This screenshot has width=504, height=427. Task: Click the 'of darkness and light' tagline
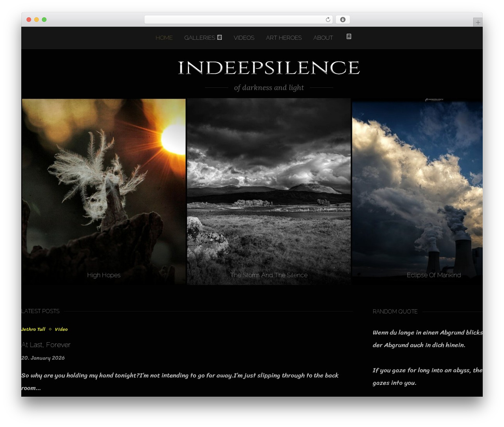coord(269,87)
